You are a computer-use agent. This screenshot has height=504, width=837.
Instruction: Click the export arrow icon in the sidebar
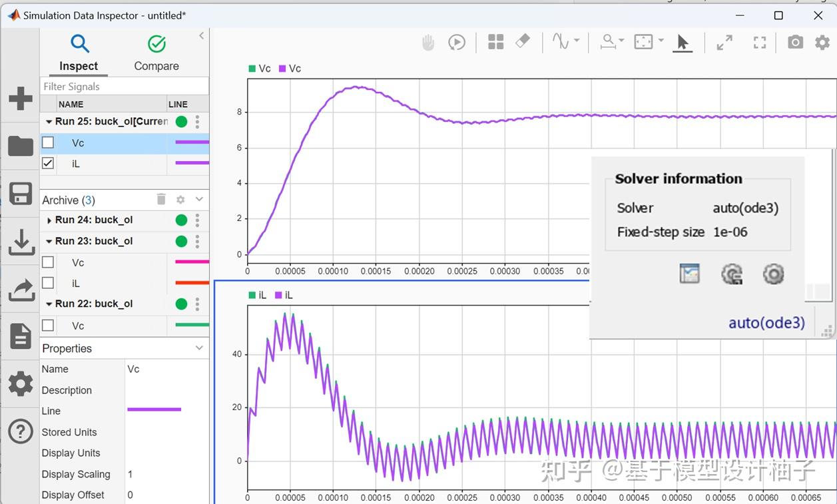point(21,290)
